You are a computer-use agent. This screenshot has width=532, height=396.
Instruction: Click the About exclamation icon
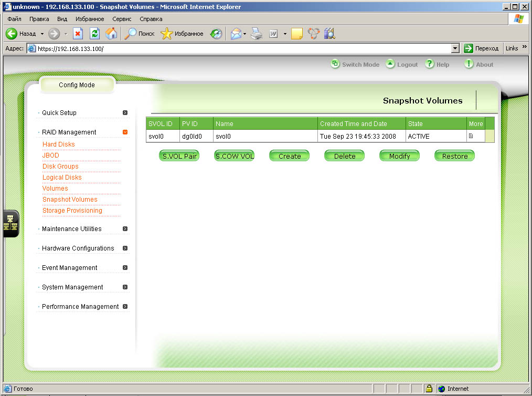(x=469, y=64)
